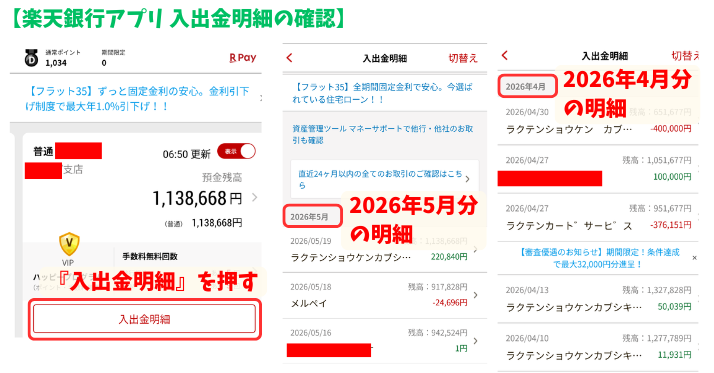Tap the (普通) 1,138,668円 balance line
Screen dimensions: 714x373
(x=203, y=223)
